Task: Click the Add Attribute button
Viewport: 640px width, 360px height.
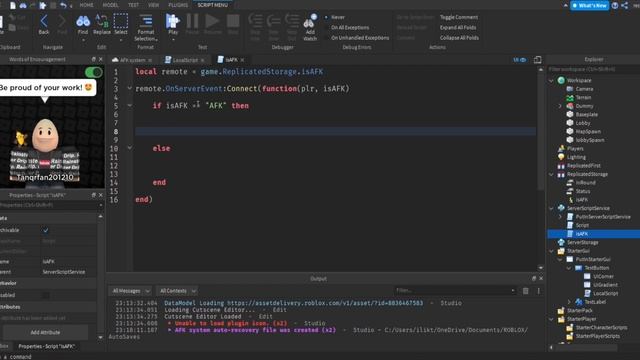Action: [x=45, y=332]
